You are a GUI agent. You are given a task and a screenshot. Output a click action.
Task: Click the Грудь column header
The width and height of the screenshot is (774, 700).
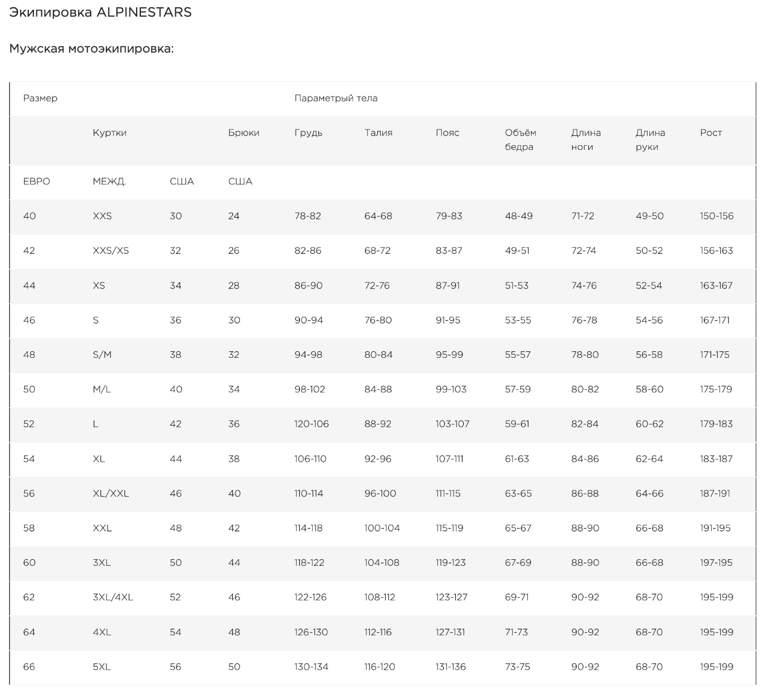(308, 133)
